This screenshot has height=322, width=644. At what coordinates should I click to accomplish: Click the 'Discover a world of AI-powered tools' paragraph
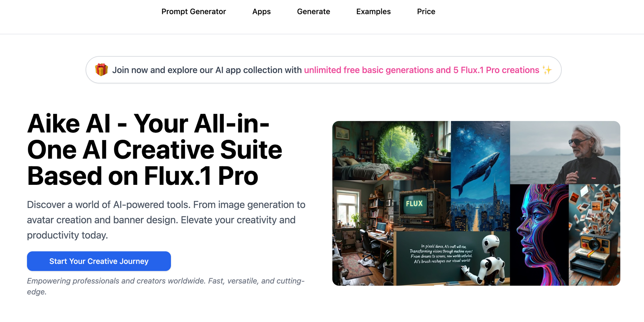pos(166,220)
